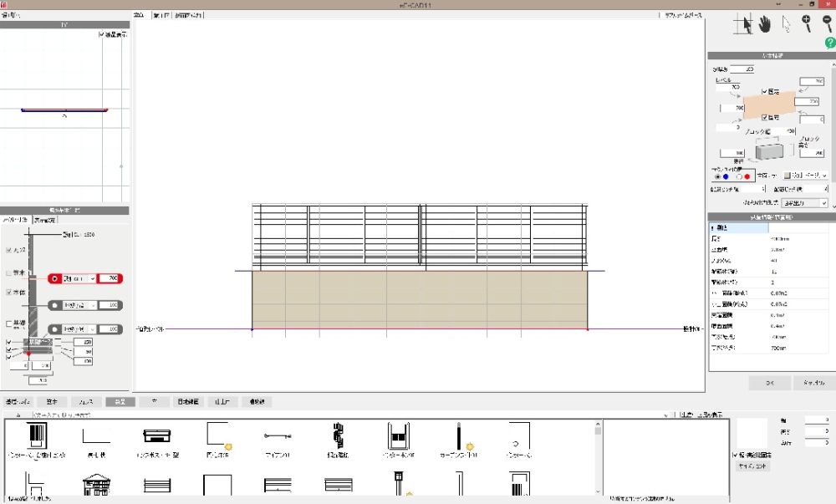This screenshot has height=504, width=836.
Task: Select the crosshair grid pointer tool
Action: [742, 24]
